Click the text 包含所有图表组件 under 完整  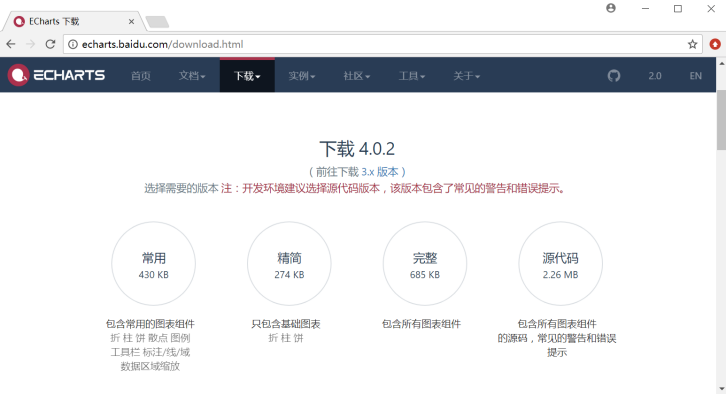(421, 324)
